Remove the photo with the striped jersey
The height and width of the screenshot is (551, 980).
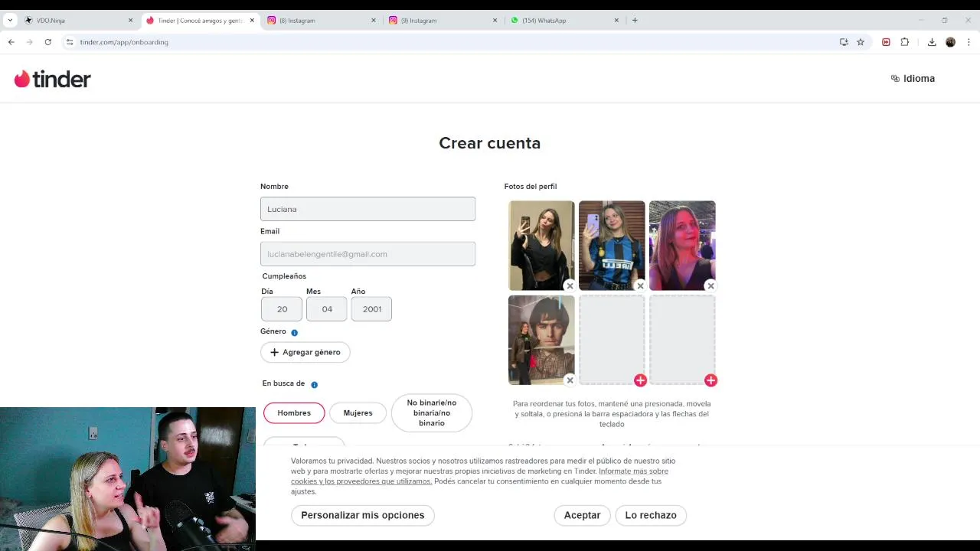(x=640, y=285)
